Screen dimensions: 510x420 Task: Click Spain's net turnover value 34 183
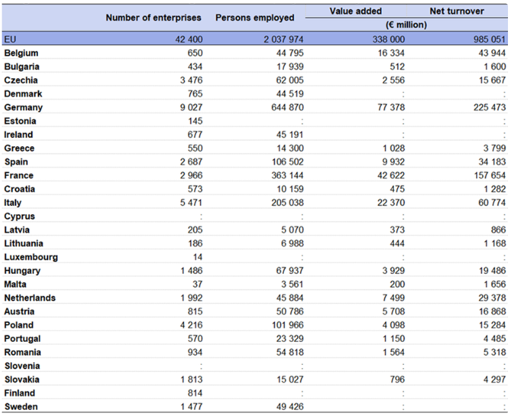click(490, 162)
